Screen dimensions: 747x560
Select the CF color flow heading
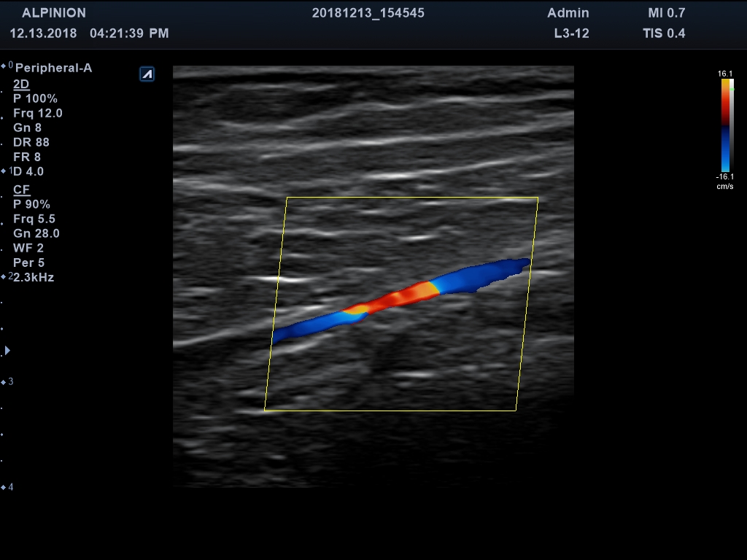pyautogui.click(x=21, y=190)
